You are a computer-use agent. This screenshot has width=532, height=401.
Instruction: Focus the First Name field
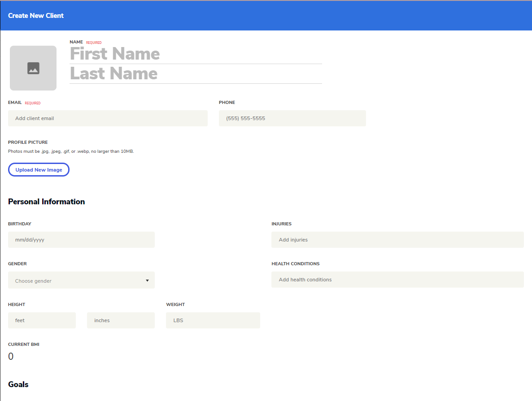click(196, 54)
